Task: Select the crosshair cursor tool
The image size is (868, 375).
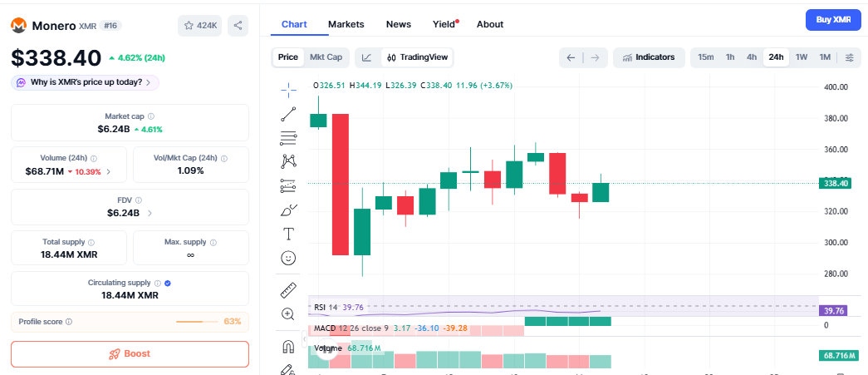Action: coord(288,89)
